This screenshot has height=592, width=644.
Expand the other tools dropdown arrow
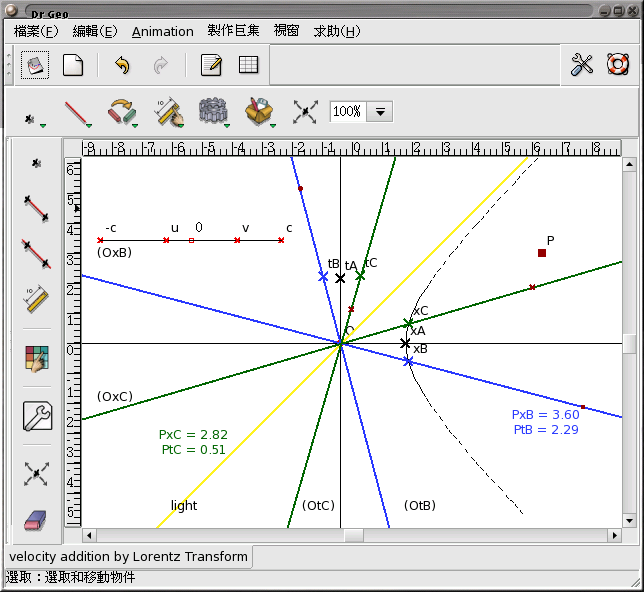click(273, 125)
